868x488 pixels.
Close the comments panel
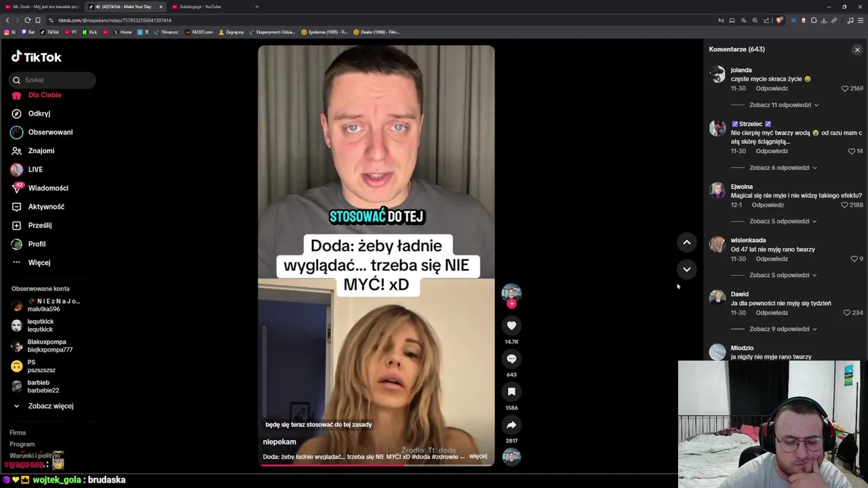857,49
